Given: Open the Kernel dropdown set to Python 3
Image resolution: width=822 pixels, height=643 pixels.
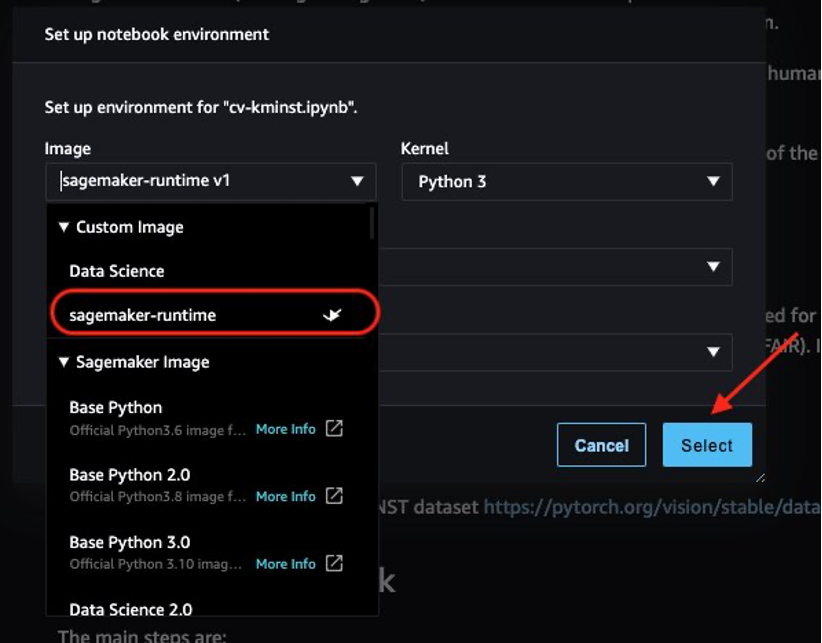Looking at the screenshot, I should (x=567, y=181).
